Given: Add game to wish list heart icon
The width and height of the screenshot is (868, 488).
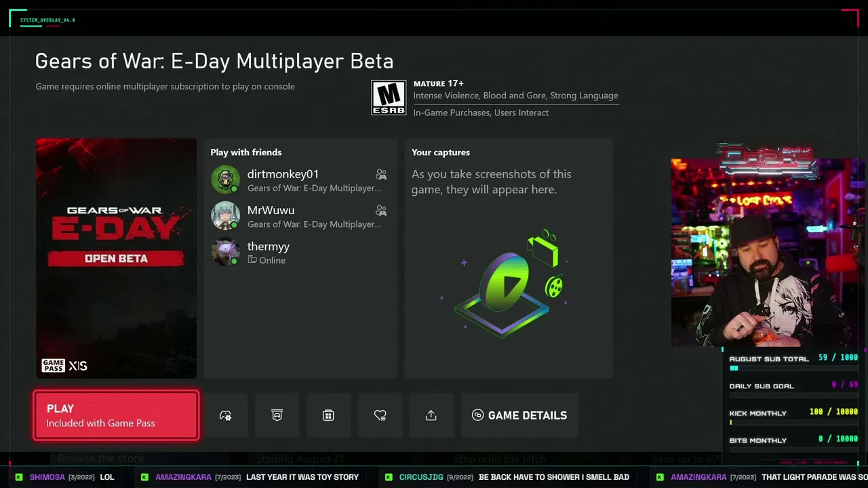Looking at the screenshot, I should (380, 415).
